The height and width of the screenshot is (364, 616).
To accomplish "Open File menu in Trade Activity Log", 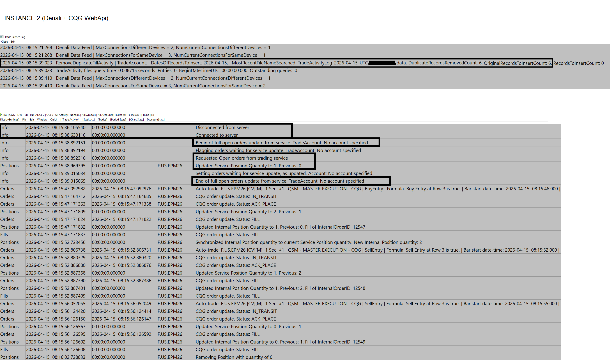I will (24, 120).
